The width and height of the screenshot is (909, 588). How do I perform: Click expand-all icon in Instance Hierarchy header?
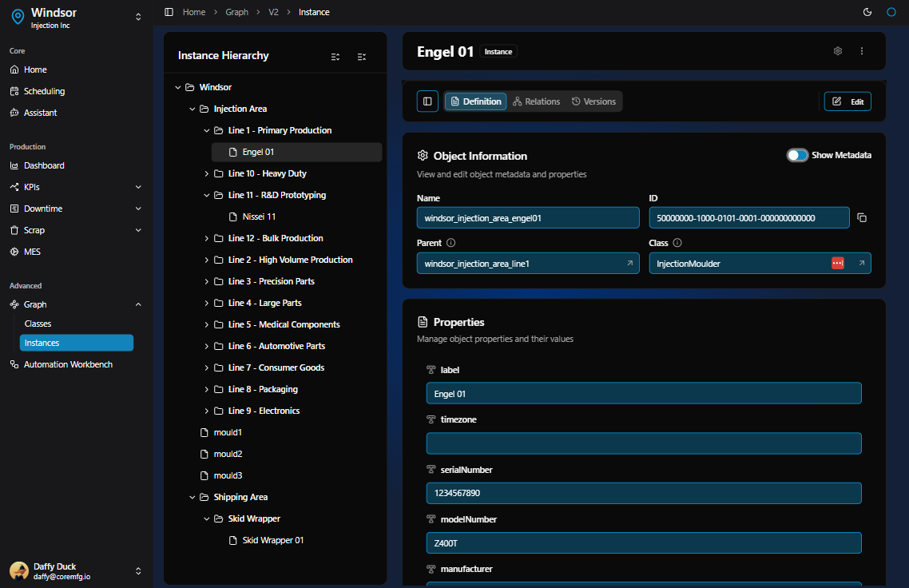(335, 57)
